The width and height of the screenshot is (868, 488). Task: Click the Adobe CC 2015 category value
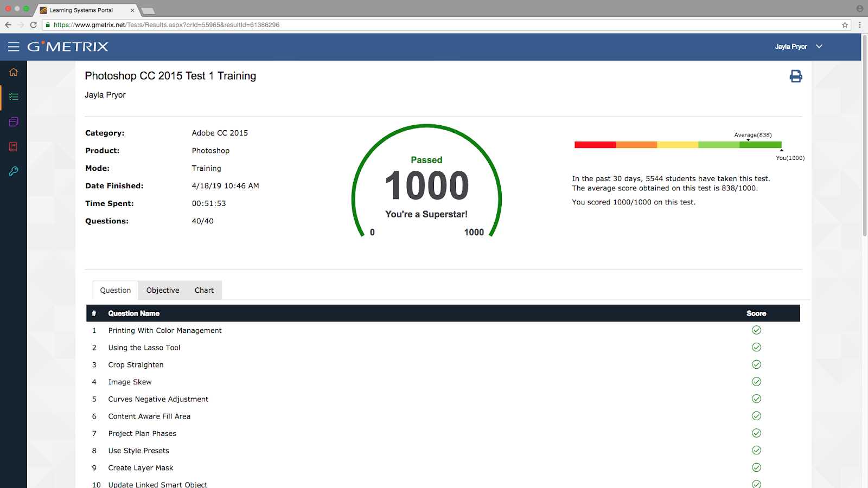[220, 133]
